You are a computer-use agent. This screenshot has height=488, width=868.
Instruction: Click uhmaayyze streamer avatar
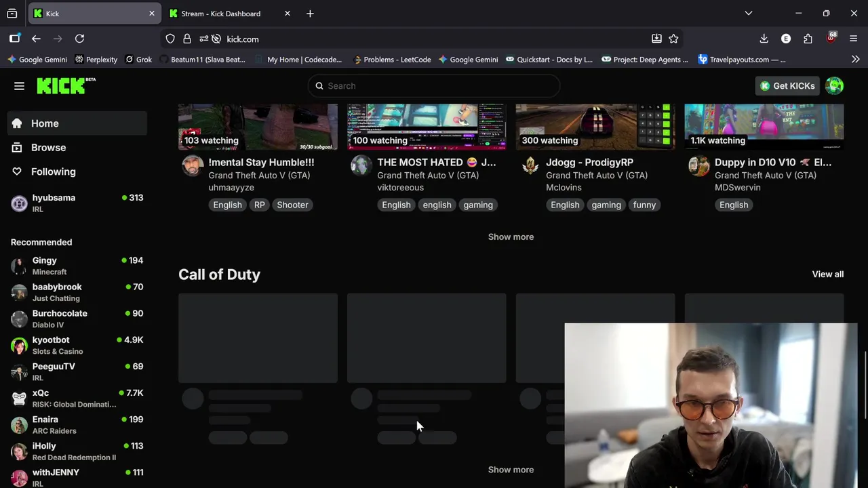[x=193, y=165]
